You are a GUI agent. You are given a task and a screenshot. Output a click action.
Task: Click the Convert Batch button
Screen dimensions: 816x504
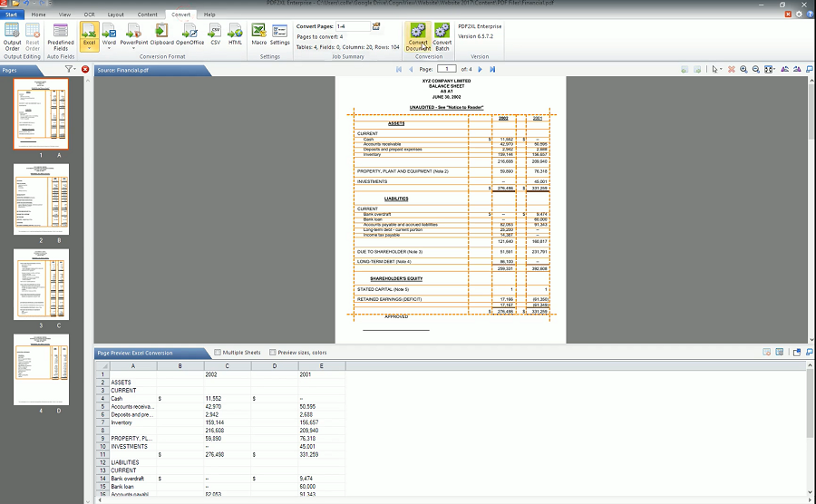[x=442, y=36]
